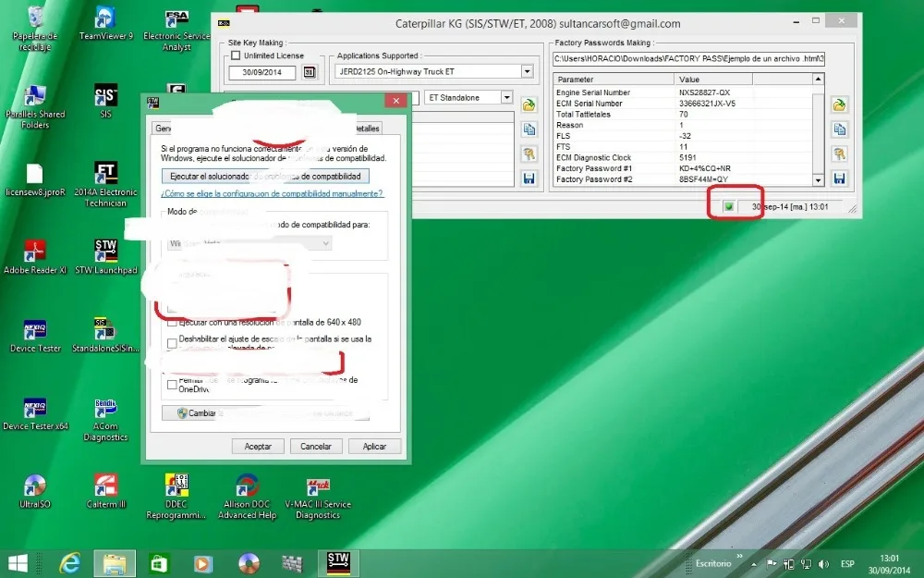Open the ET Standalone dropdown

coord(506,97)
